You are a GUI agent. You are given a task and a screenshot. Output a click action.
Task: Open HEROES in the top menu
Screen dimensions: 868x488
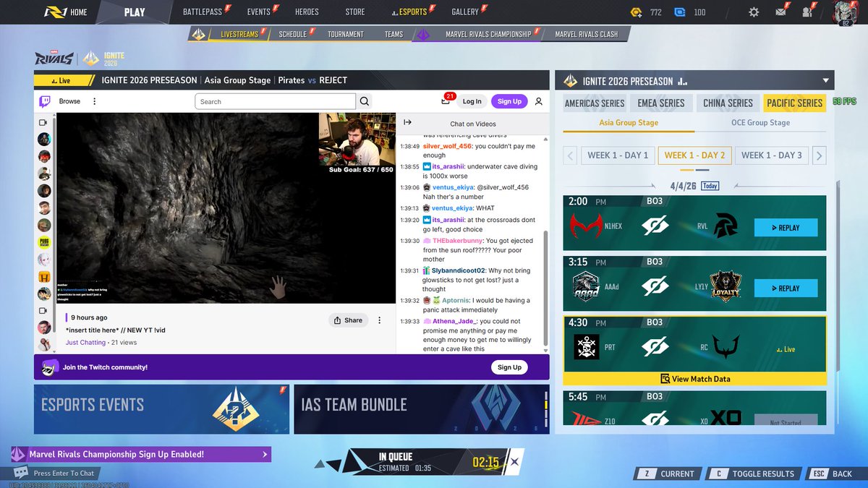pos(307,12)
